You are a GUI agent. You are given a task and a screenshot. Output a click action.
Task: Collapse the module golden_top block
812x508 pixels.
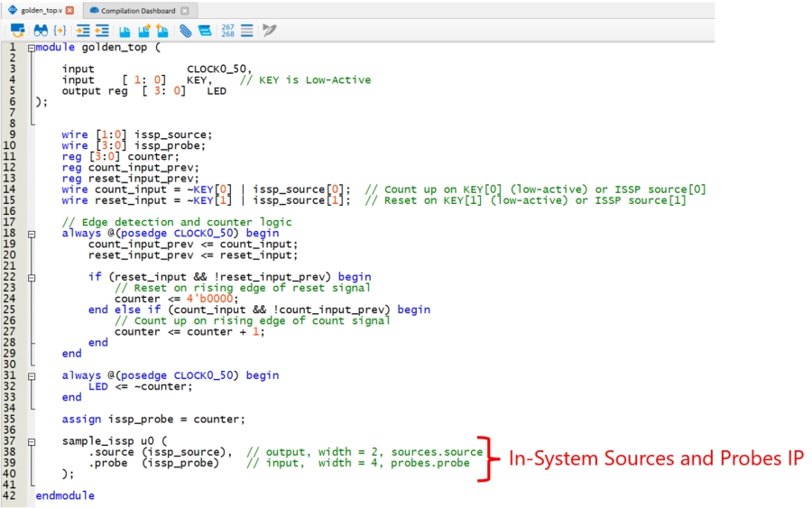[32, 48]
